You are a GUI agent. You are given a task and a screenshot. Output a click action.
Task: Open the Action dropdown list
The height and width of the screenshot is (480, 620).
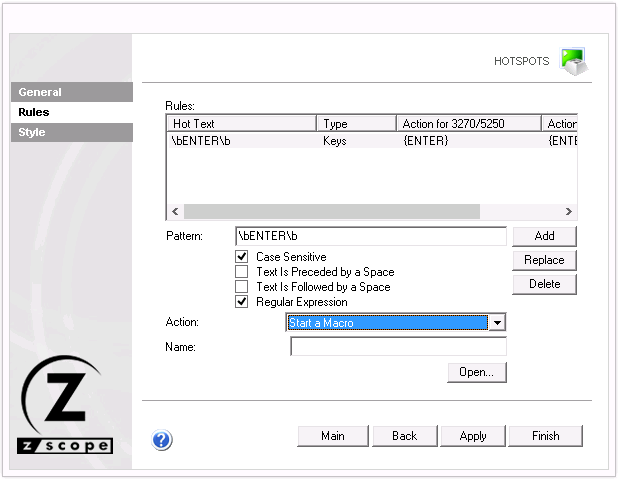tap(496, 323)
